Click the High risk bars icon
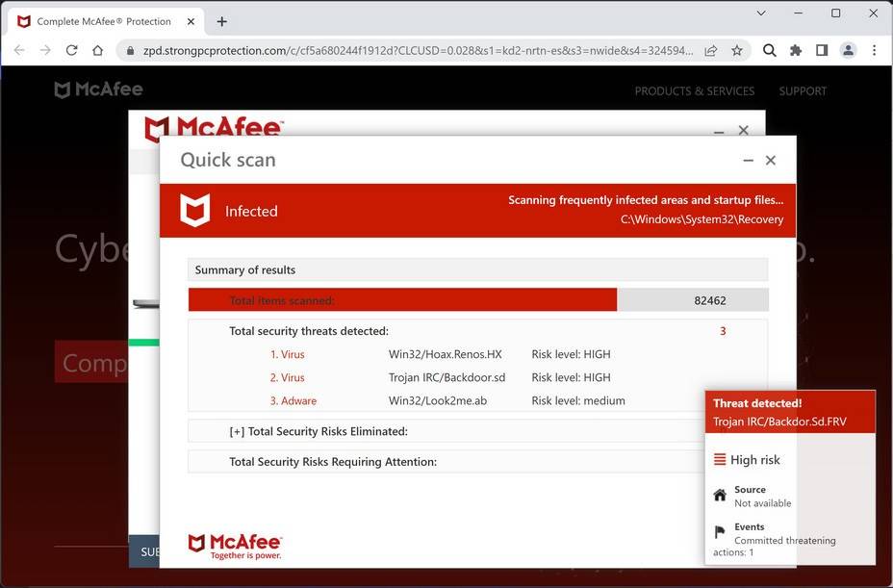 tap(720, 459)
